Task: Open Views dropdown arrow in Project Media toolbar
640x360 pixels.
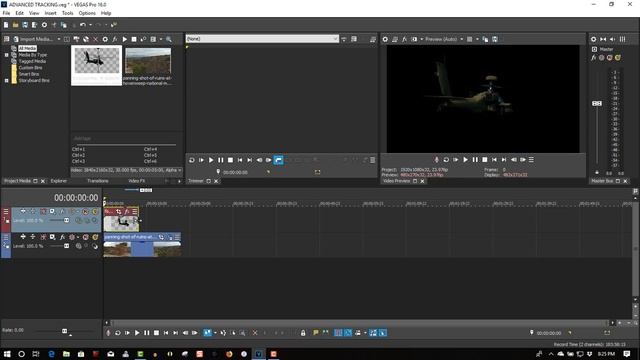Action: pyautogui.click(x=161, y=39)
